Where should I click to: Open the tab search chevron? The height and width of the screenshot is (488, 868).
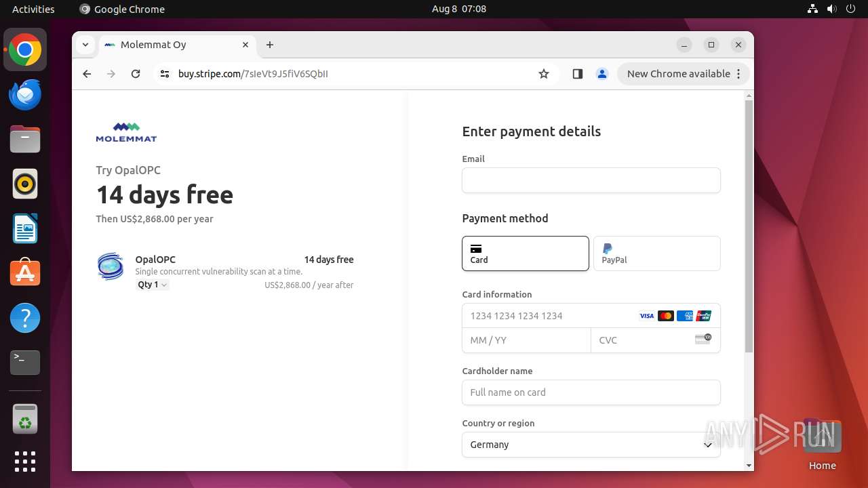point(85,45)
